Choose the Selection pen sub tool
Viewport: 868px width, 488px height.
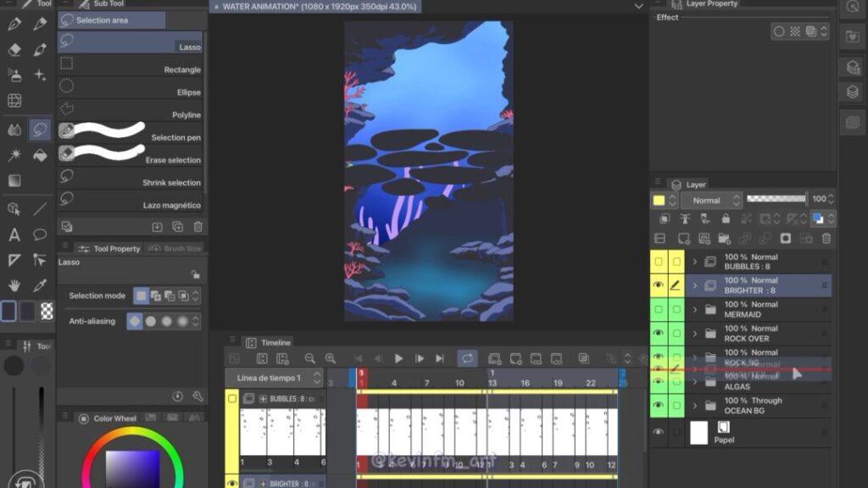[131, 133]
